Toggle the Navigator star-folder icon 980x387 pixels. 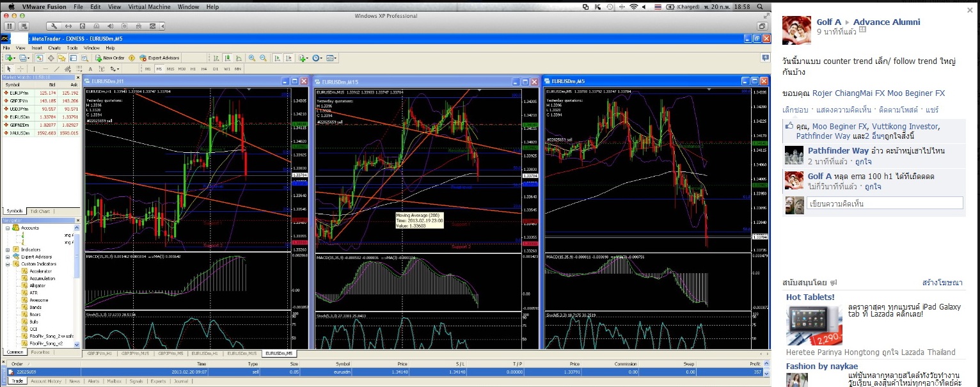coord(61,58)
